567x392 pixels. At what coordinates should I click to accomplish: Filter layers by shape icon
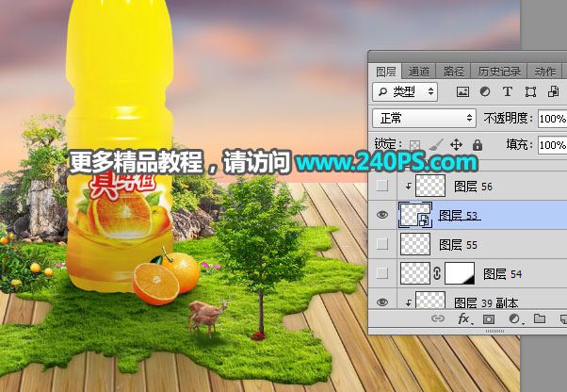pyautogui.click(x=530, y=91)
